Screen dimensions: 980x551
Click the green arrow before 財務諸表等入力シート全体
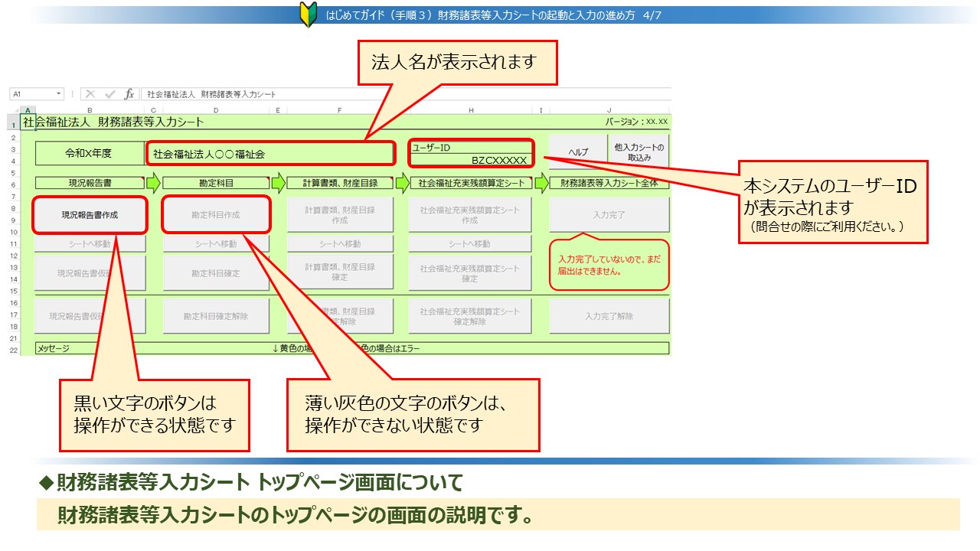(541, 184)
